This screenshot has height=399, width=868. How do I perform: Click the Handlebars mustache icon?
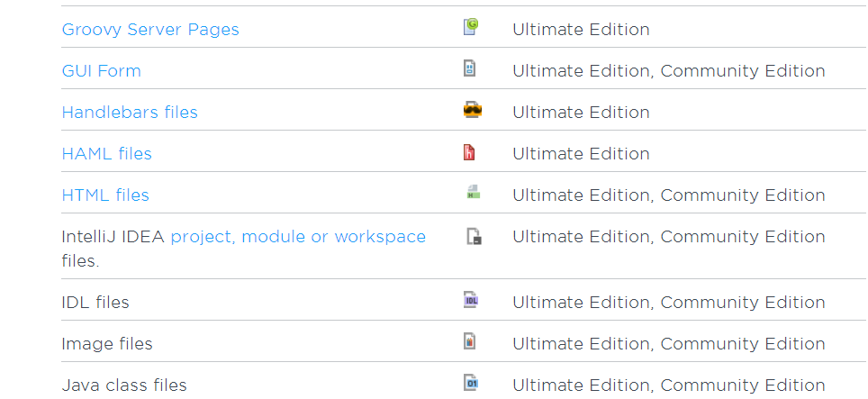[x=472, y=110]
